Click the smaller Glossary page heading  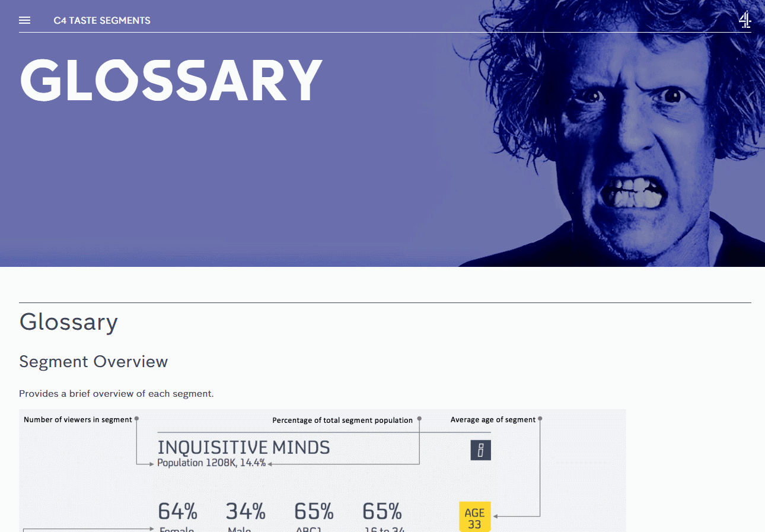pos(68,321)
